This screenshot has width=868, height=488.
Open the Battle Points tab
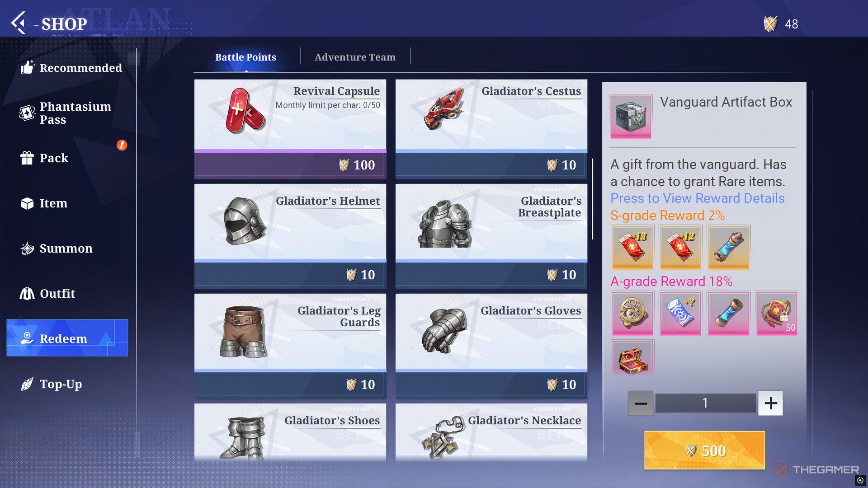[245, 57]
